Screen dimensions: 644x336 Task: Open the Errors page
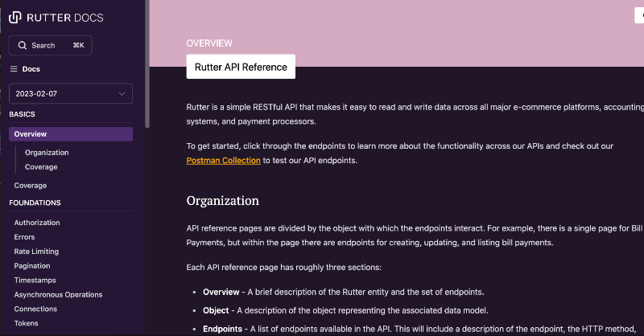click(24, 236)
